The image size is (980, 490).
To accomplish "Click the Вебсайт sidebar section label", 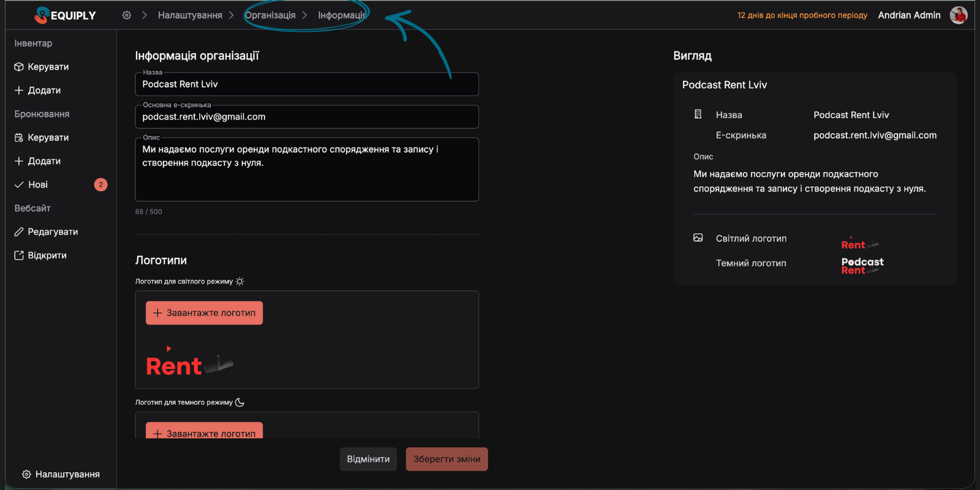I will (32, 208).
